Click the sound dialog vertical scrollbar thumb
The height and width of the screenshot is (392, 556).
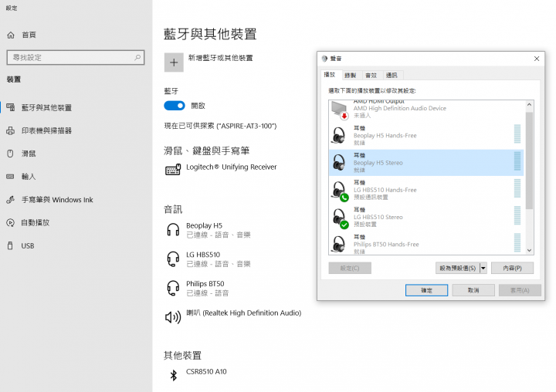pos(529,161)
